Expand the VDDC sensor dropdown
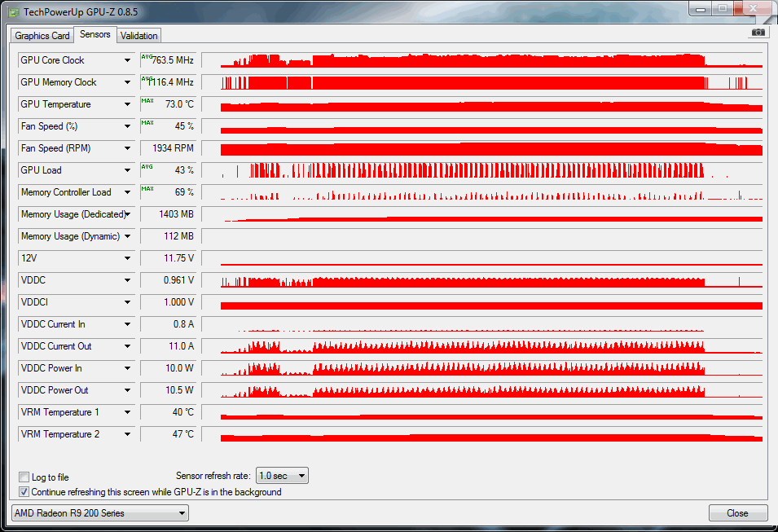The height and width of the screenshot is (532, 778). click(x=128, y=280)
